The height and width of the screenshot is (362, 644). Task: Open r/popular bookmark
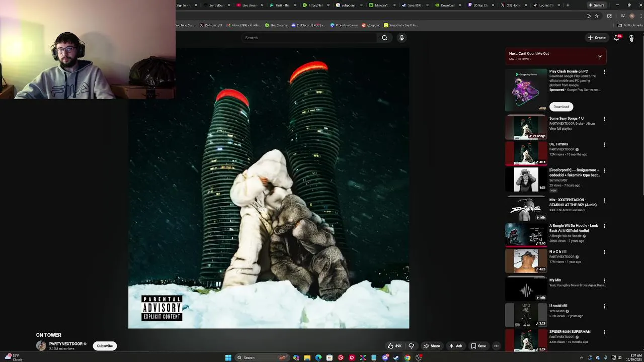[x=371, y=25]
